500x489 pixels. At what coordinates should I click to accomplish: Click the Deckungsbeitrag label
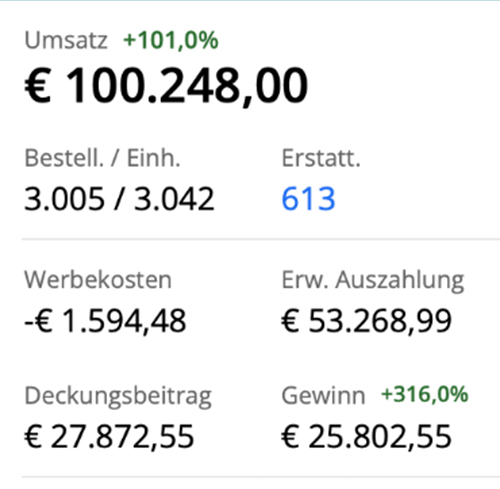tap(118, 396)
